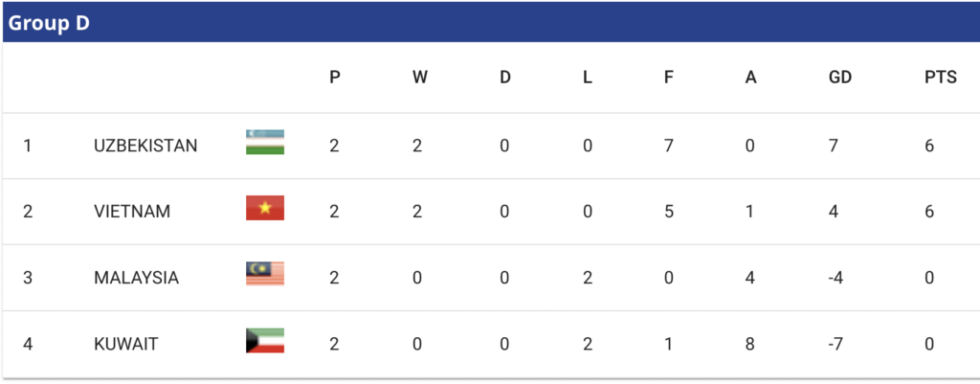Image resolution: width=980 pixels, height=384 pixels.
Task: Click the Vietnam flag icon
Action: tap(265, 208)
